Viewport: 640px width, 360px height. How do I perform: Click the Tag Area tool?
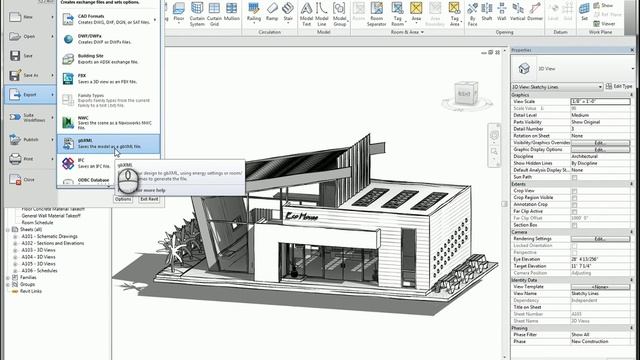coord(454,14)
